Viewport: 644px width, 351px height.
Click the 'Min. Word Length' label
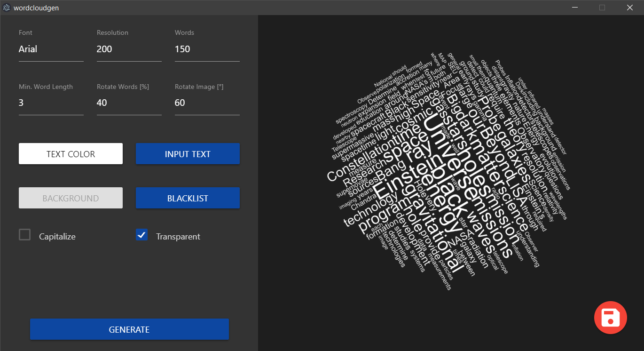[x=46, y=87]
